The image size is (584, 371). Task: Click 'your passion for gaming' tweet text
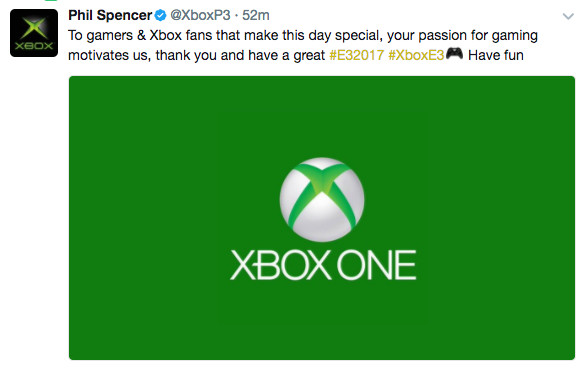pyautogui.click(x=462, y=36)
